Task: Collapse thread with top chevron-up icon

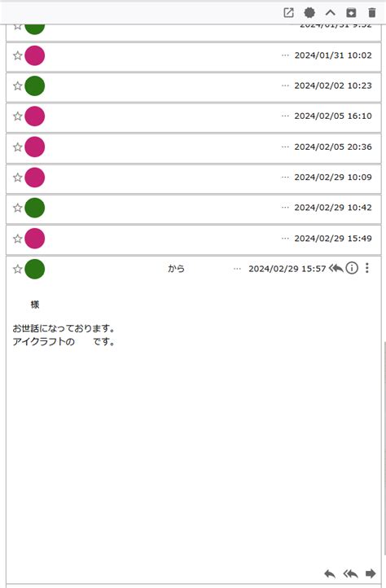Action: (330, 13)
